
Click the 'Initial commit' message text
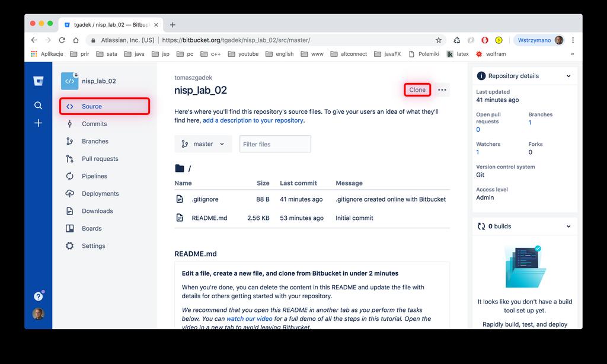(354, 218)
